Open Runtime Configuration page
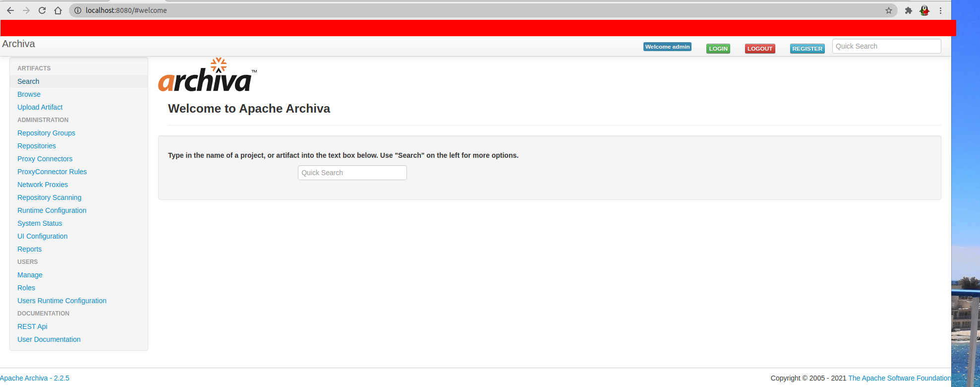980x387 pixels. pyautogui.click(x=52, y=210)
